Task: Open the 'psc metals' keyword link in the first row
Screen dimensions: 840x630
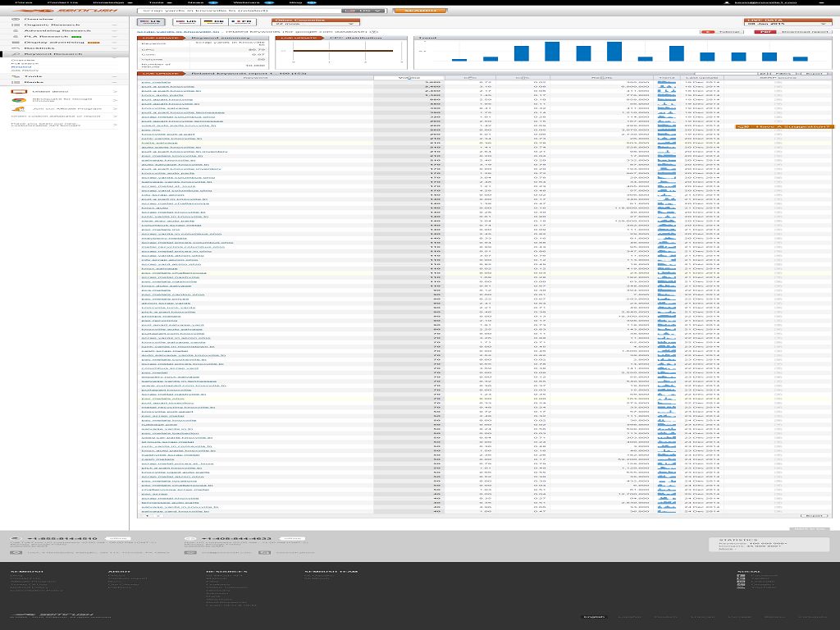Action: click(156, 83)
